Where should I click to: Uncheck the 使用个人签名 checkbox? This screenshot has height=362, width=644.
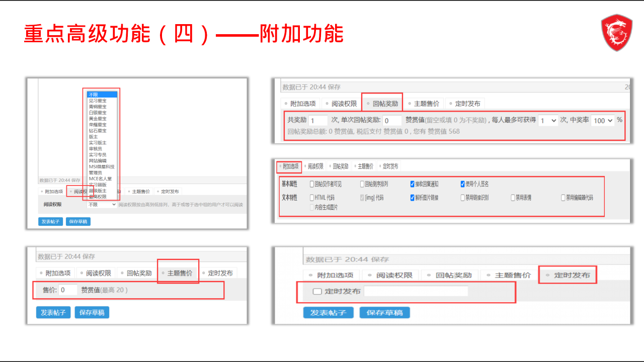(x=463, y=184)
